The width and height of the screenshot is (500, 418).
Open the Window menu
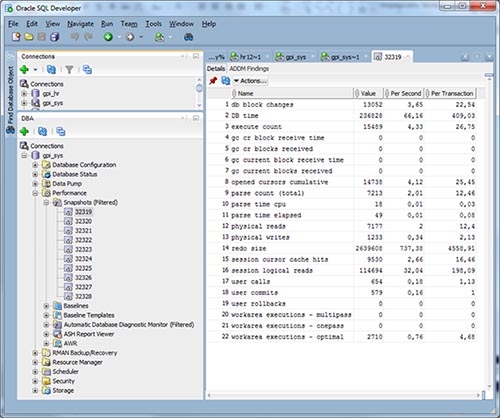(181, 24)
